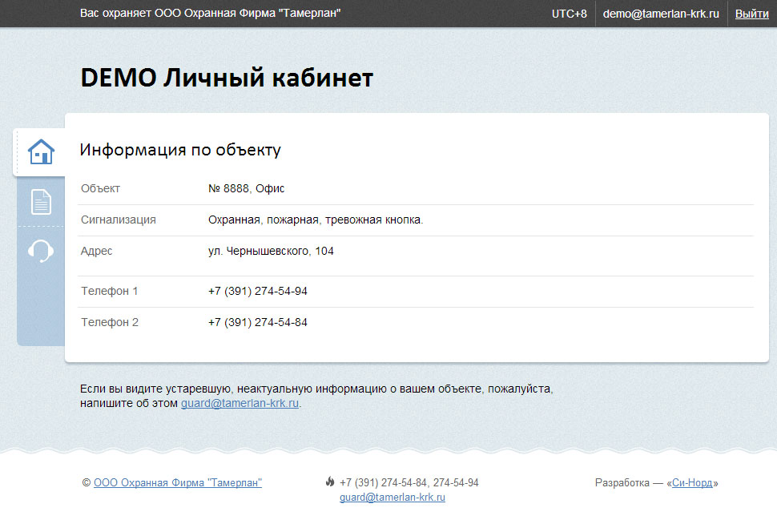Open the support headset icon in sidebar
Viewport: 777px width, 532px height.
pyautogui.click(x=41, y=252)
